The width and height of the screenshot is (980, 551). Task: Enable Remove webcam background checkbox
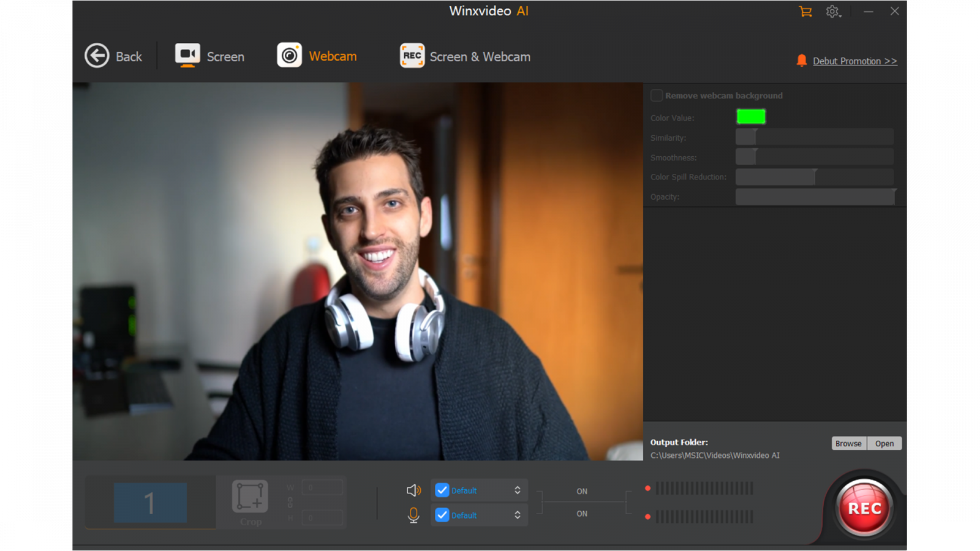(657, 96)
